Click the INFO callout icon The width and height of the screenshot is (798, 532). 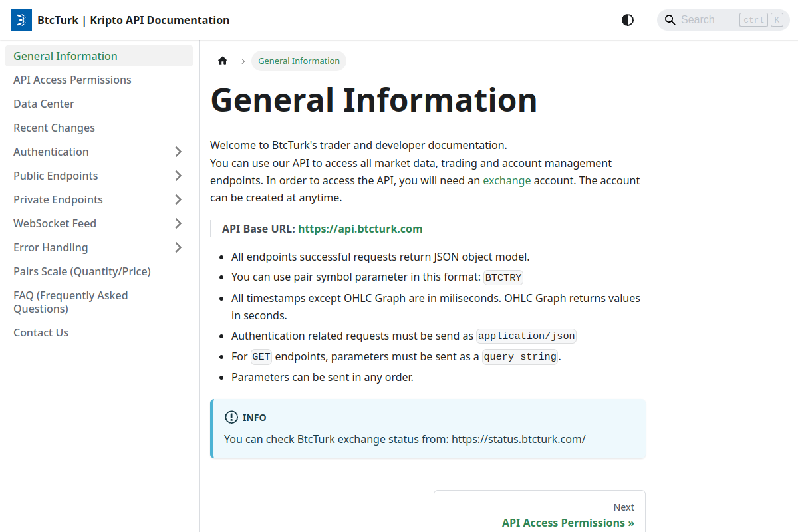pyautogui.click(x=231, y=418)
